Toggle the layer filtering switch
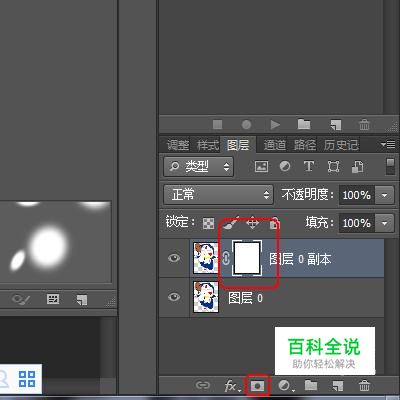400x400 pixels. click(390, 166)
